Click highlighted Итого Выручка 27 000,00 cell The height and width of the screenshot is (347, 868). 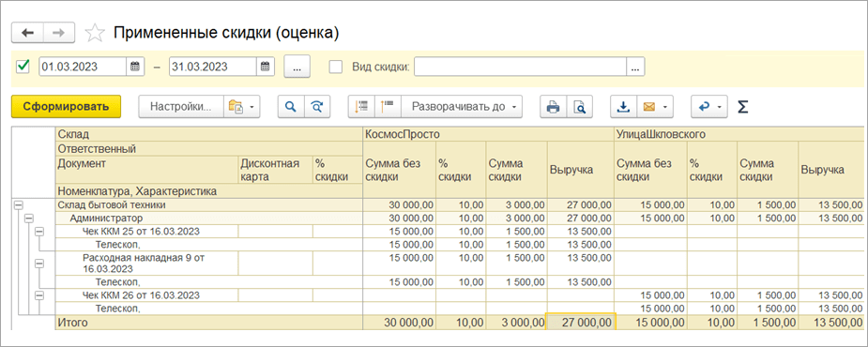click(580, 322)
